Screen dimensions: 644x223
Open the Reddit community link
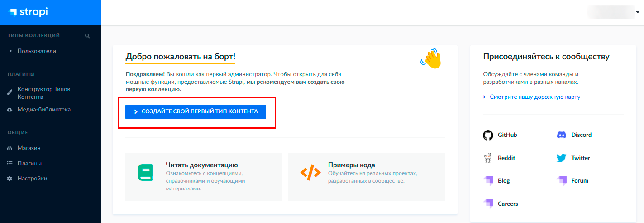click(x=506, y=158)
